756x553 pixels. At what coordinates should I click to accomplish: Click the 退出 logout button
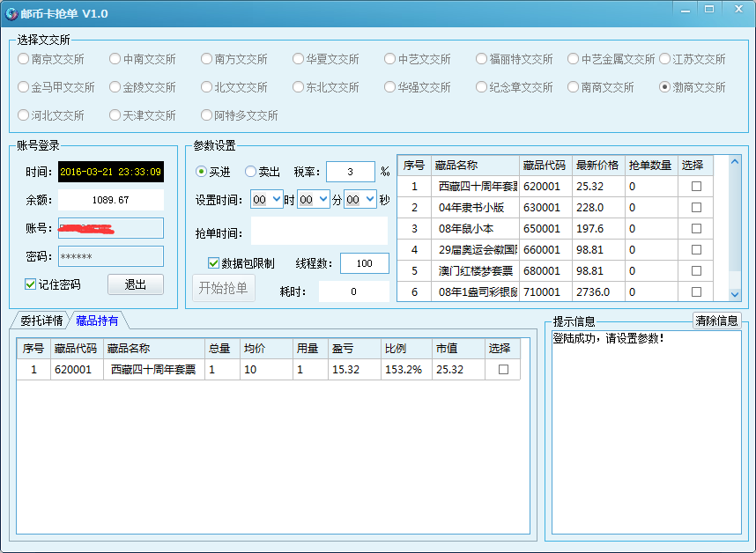point(136,284)
